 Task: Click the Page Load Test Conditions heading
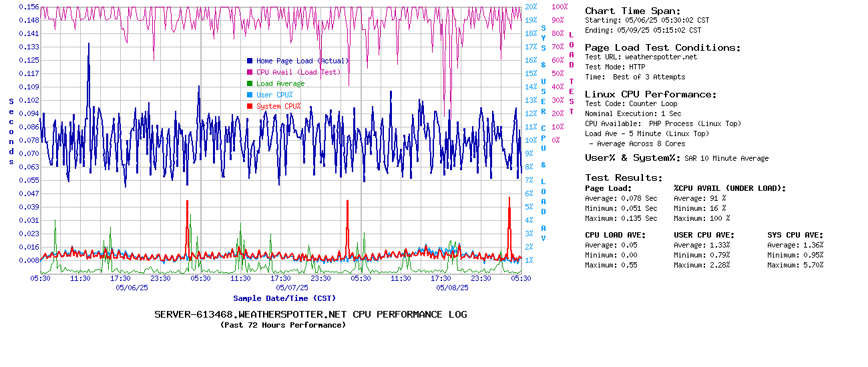coord(662,47)
